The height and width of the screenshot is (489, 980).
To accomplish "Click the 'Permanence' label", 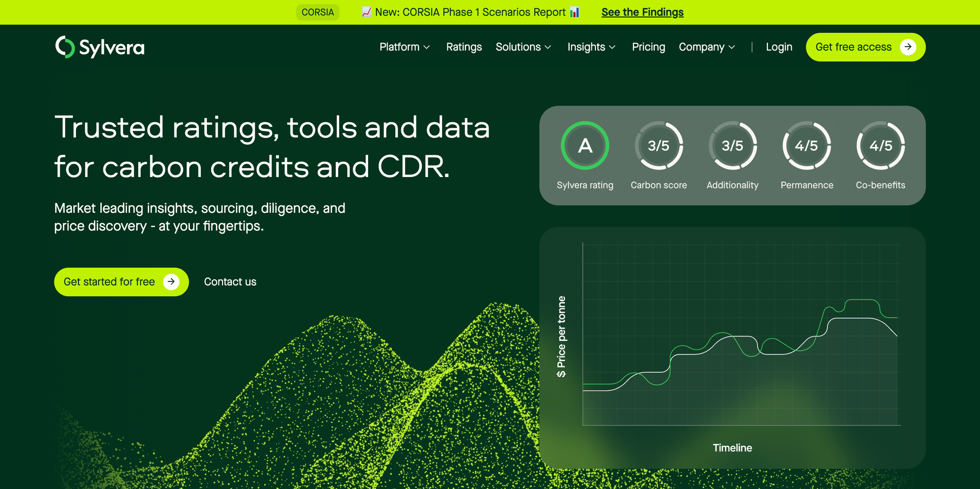I will pyautogui.click(x=807, y=185).
